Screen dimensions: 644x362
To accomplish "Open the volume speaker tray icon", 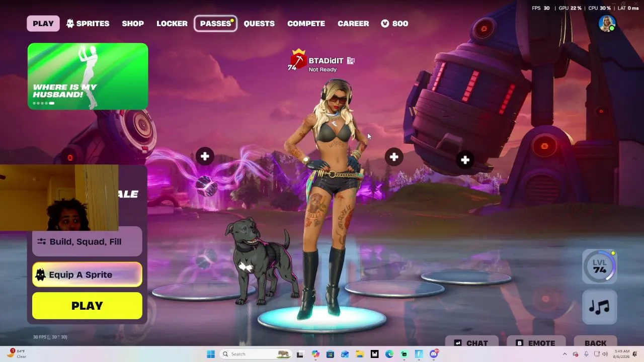I will click(x=605, y=354).
